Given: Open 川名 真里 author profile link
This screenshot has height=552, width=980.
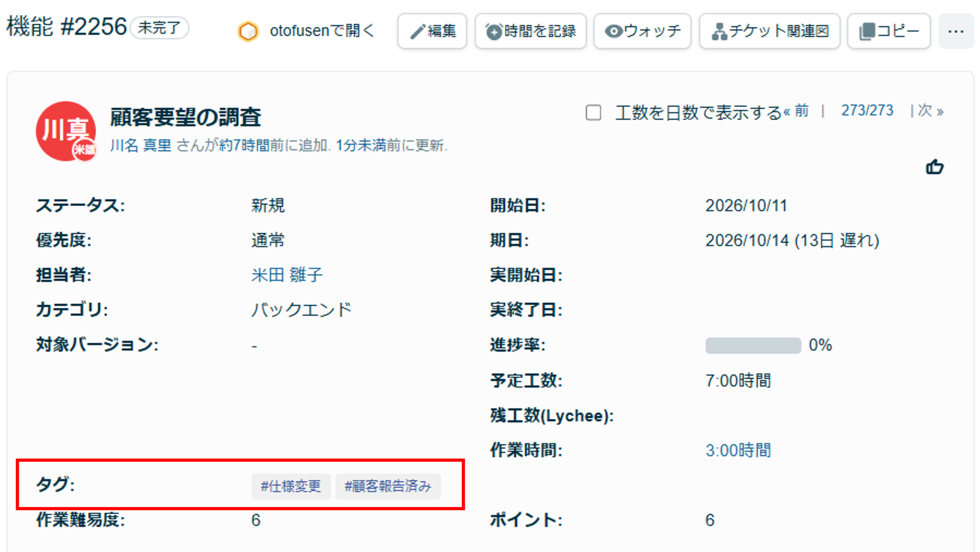Looking at the screenshot, I should coord(140,145).
